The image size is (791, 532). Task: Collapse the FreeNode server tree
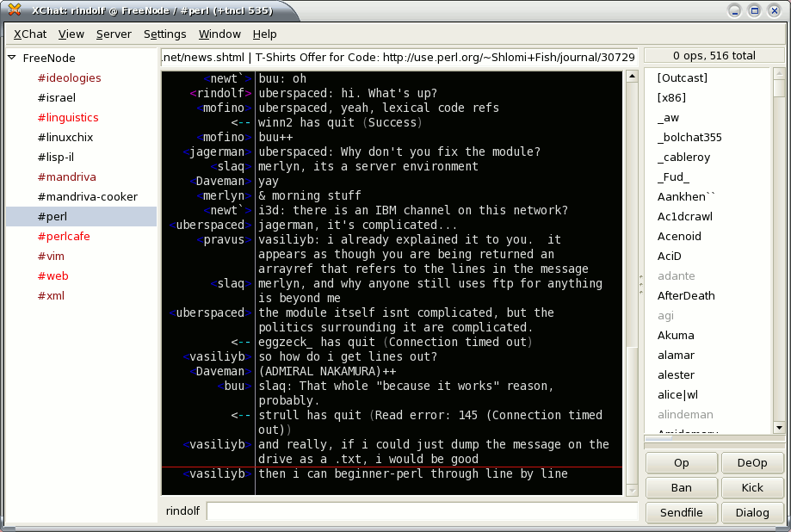12,58
